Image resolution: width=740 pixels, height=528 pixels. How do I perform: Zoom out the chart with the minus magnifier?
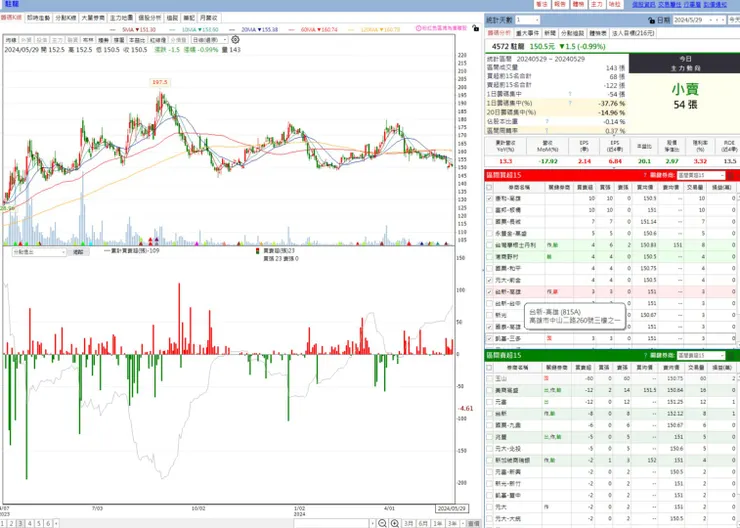[382, 523]
